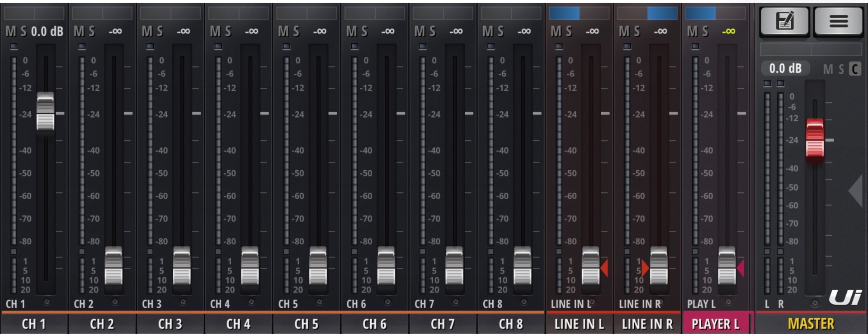Click magenta link arrow on PLAY L fader

pos(741,268)
